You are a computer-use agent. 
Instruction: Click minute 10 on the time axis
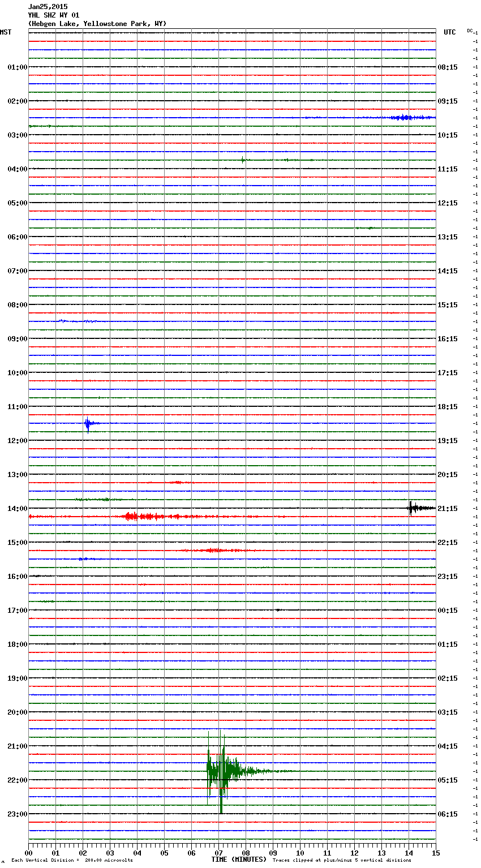point(300,853)
